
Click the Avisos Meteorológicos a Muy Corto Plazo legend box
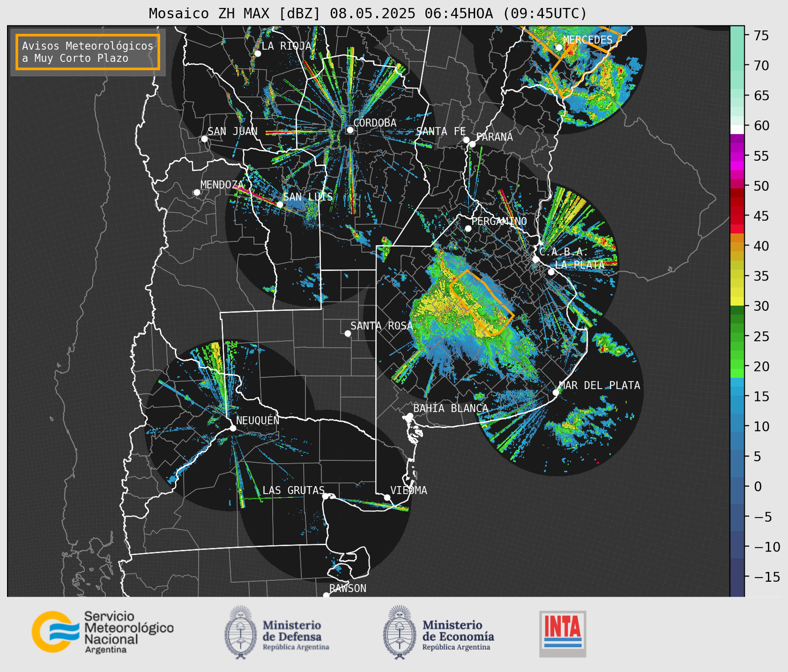click(88, 52)
